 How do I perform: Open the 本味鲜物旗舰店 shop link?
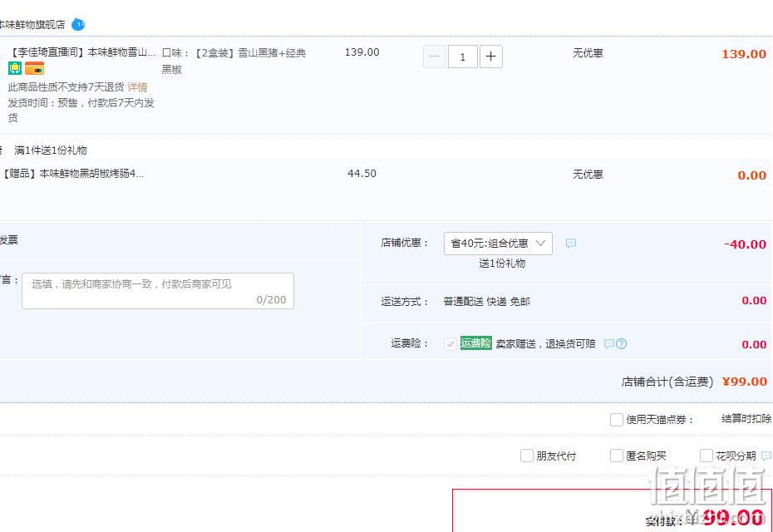(x=32, y=24)
